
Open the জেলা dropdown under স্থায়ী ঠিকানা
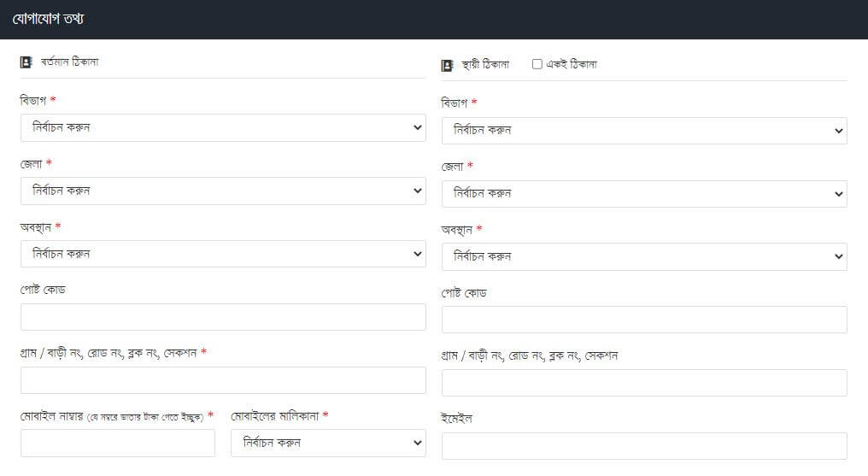click(644, 194)
